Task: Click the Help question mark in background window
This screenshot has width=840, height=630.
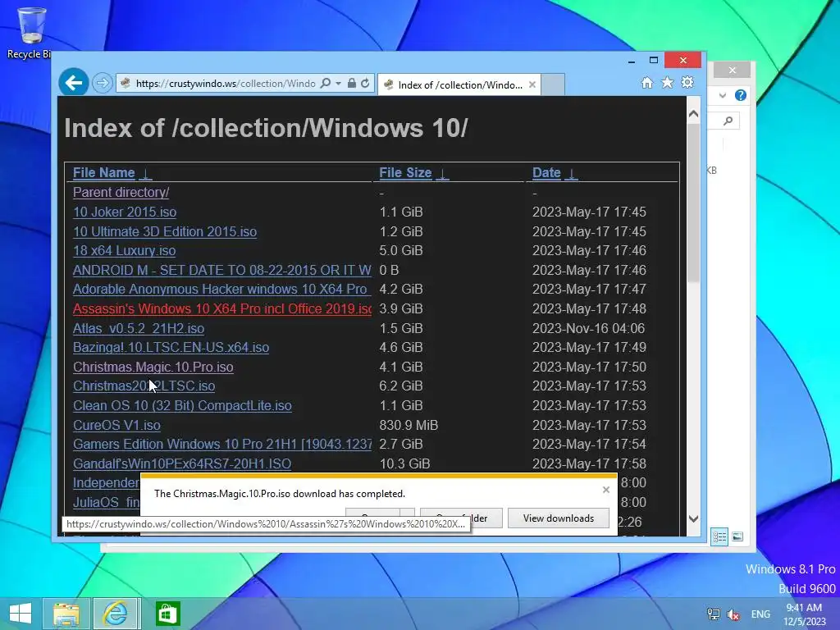Action: click(x=741, y=95)
